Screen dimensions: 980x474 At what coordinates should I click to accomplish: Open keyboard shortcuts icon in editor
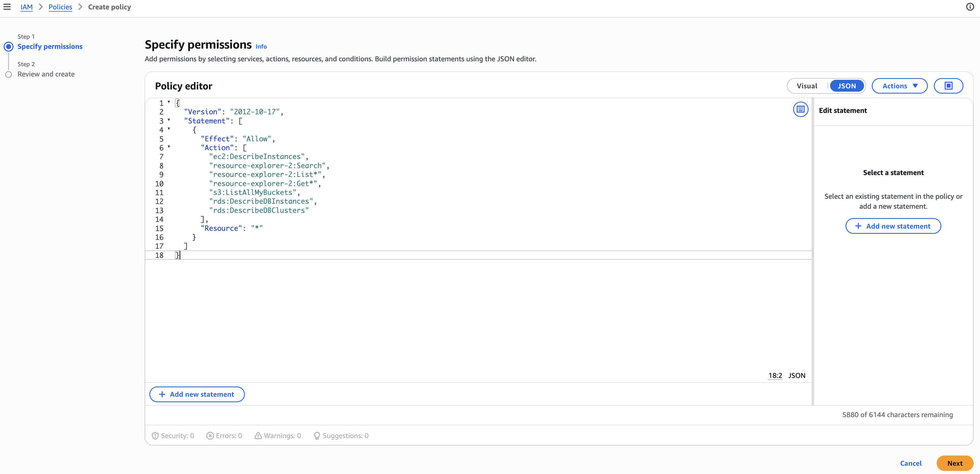tap(801, 109)
